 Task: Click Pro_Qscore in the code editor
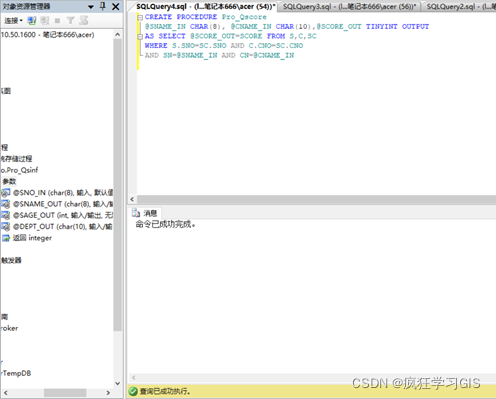pos(244,17)
